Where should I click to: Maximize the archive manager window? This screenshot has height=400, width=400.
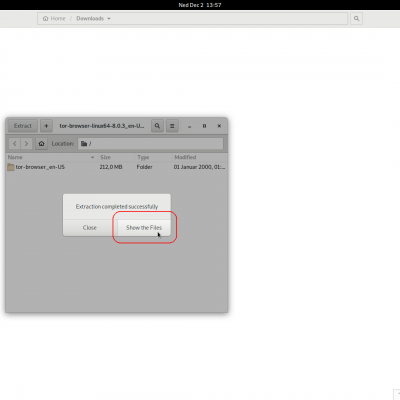[204, 126]
